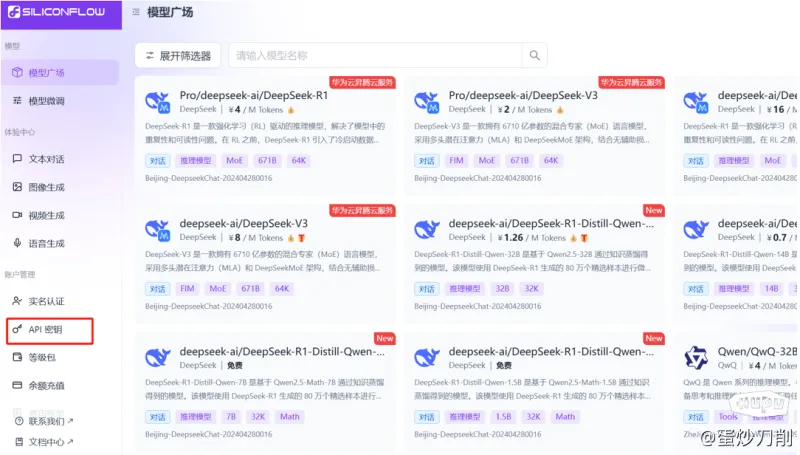
Task: Click New badge on Distill-Qwen 7B card
Action: point(385,338)
